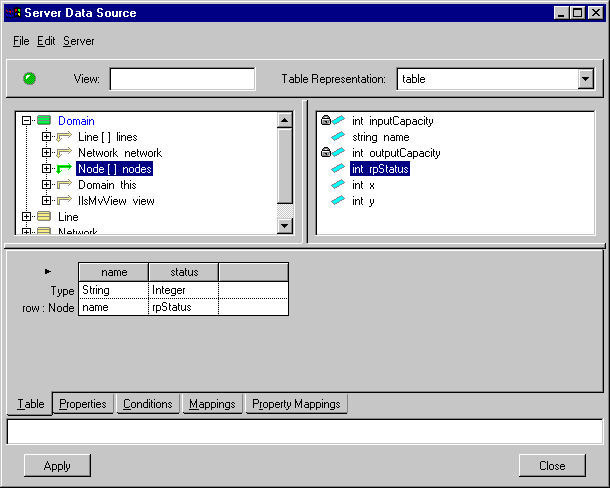
Task: Expand the Network network tree node
Action: click(46, 153)
